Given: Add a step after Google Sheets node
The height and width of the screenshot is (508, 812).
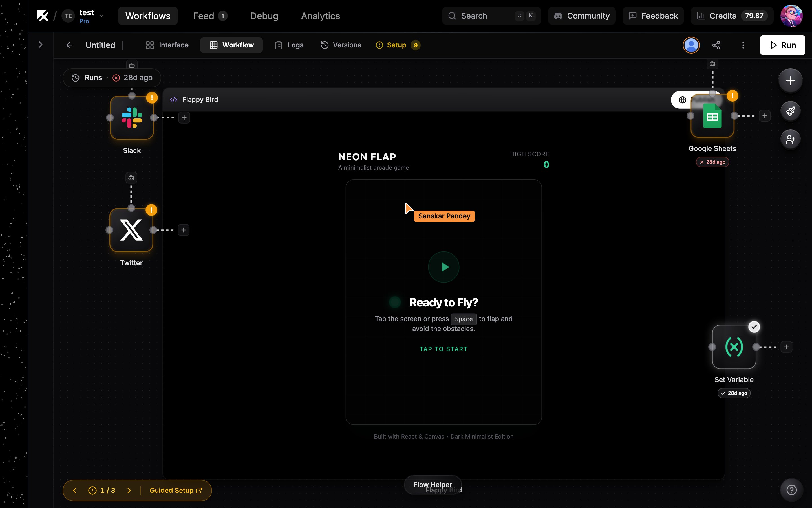Looking at the screenshot, I should pos(765,116).
